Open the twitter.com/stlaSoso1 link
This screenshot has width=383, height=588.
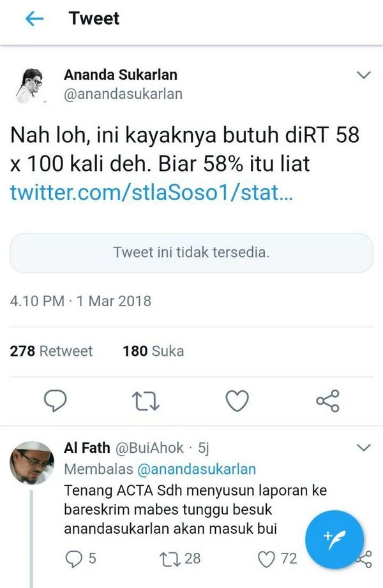tap(151, 192)
